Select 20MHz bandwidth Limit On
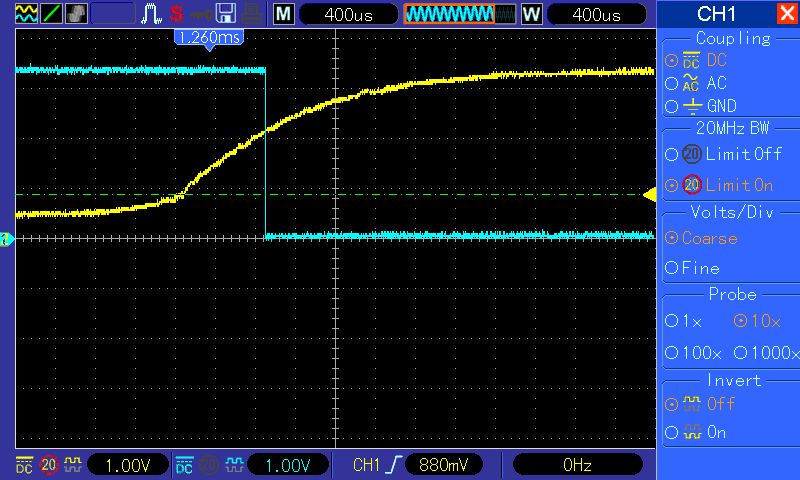The height and width of the screenshot is (480, 800). tap(719, 185)
